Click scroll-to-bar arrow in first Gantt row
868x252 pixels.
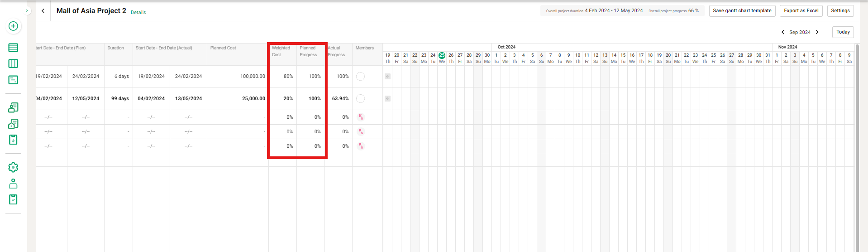click(x=388, y=77)
